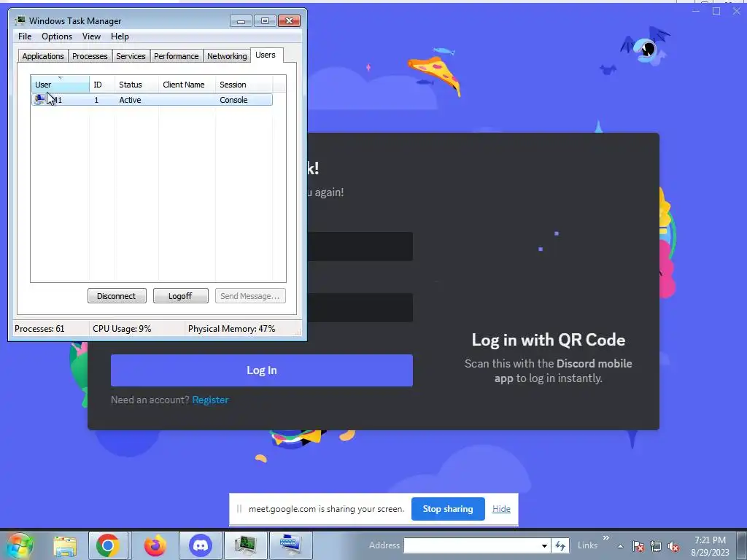The height and width of the screenshot is (560, 747).
Task: Sort by the Status column header
Action: coord(136,85)
